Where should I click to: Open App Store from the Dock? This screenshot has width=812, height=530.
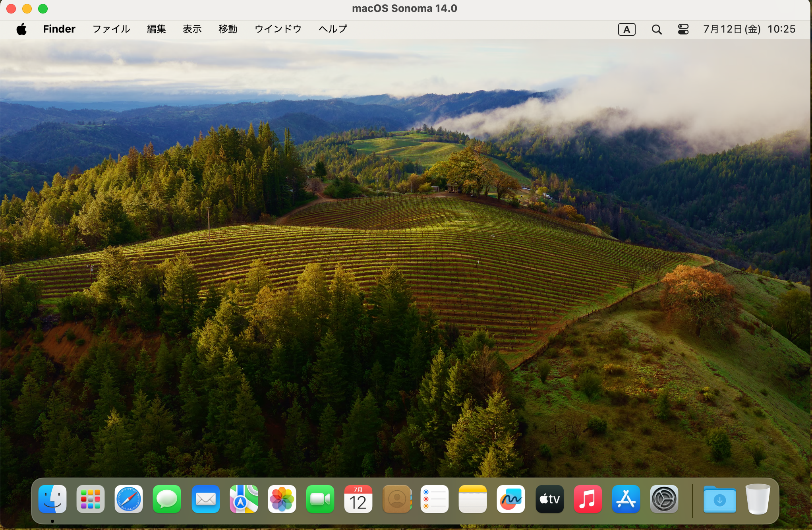[x=626, y=499]
